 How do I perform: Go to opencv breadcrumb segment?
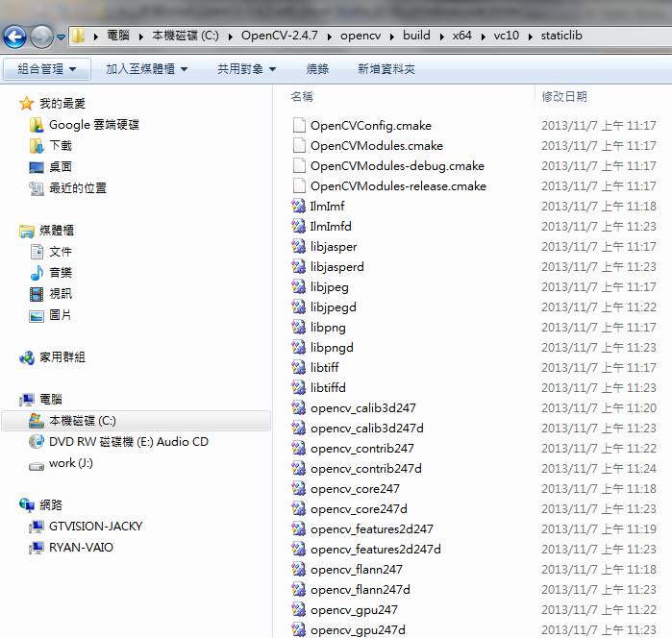tap(361, 36)
